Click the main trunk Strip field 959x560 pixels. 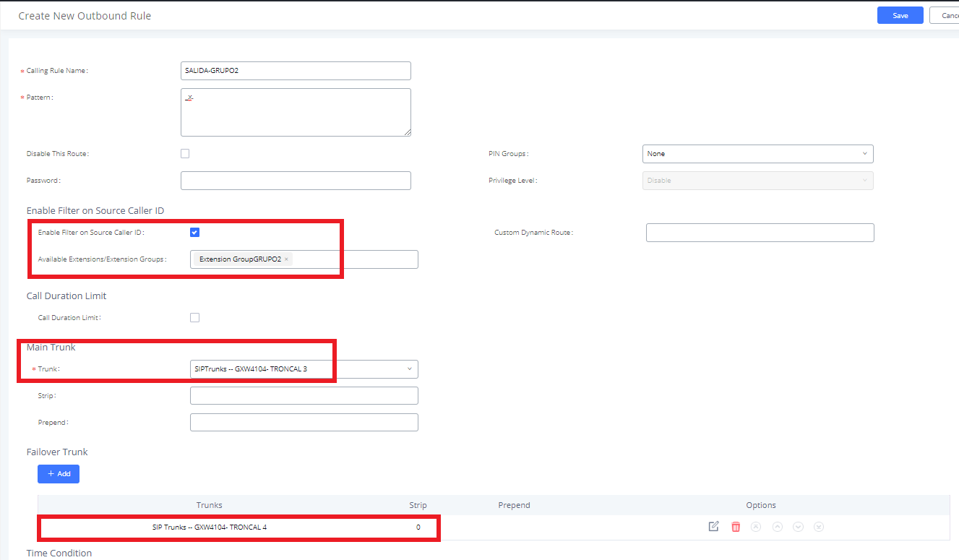(304, 395)
